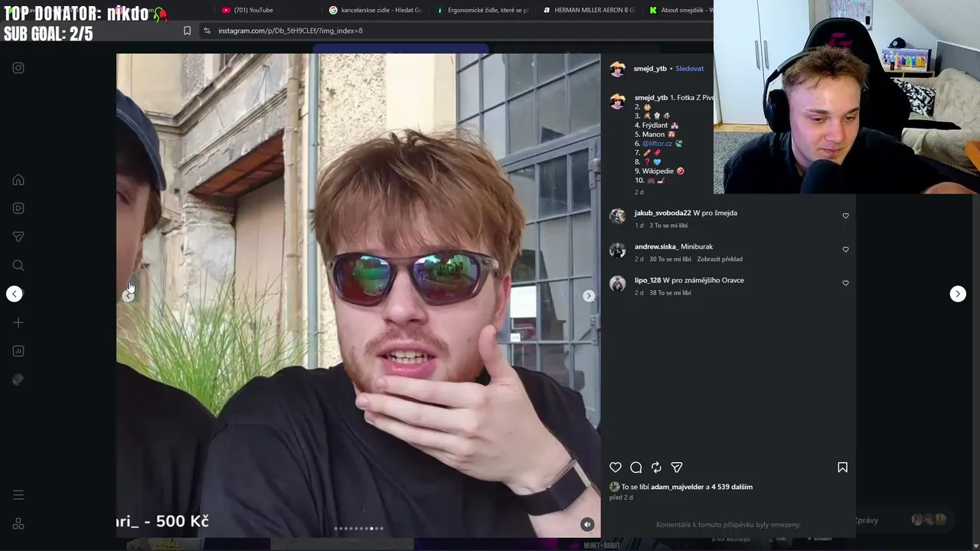
Task: Open jakub_svoboda22's comment avatar
Action: [x=618, y=217]
